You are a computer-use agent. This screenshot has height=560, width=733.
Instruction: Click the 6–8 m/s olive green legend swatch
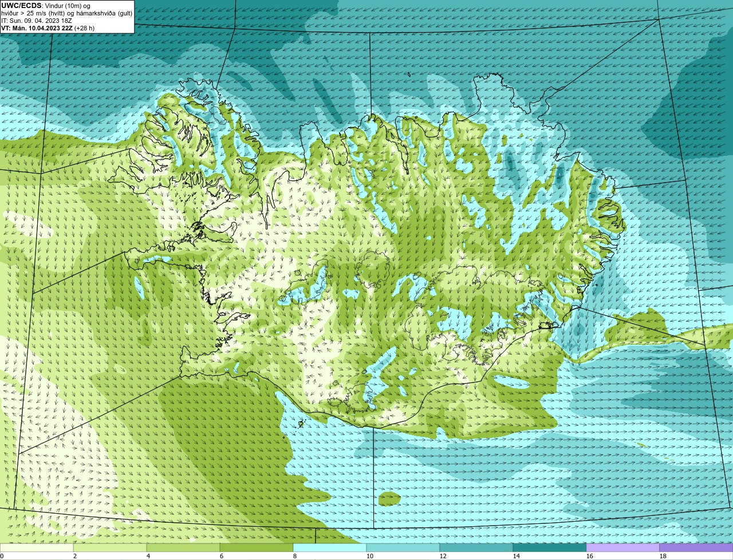click(x=257, y=547)
